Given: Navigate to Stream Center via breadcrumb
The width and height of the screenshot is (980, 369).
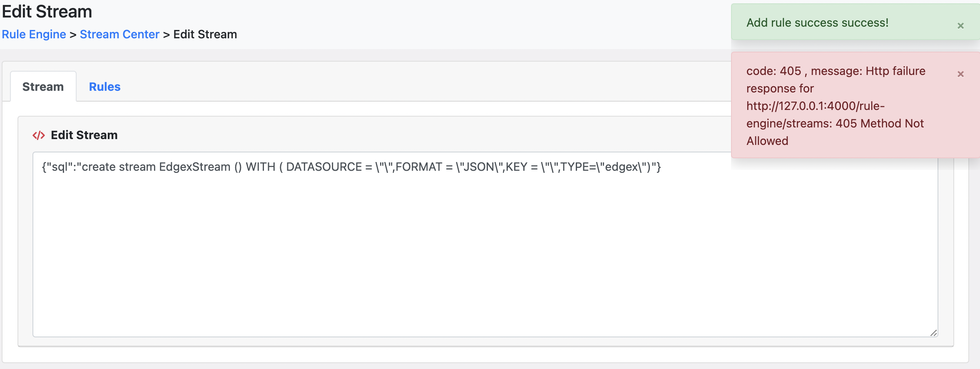Looking at the screenshot, I should tap(120, 34).
